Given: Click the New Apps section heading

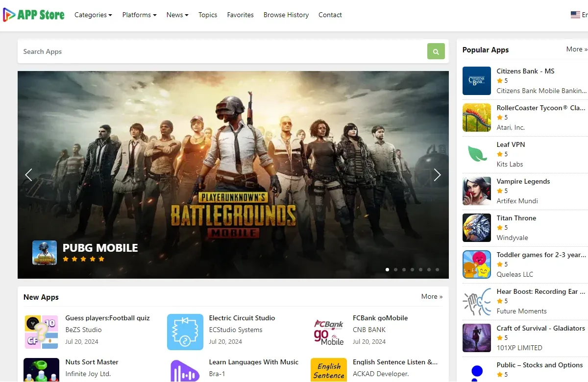Looking at the screenshot, I should point(41,297).
